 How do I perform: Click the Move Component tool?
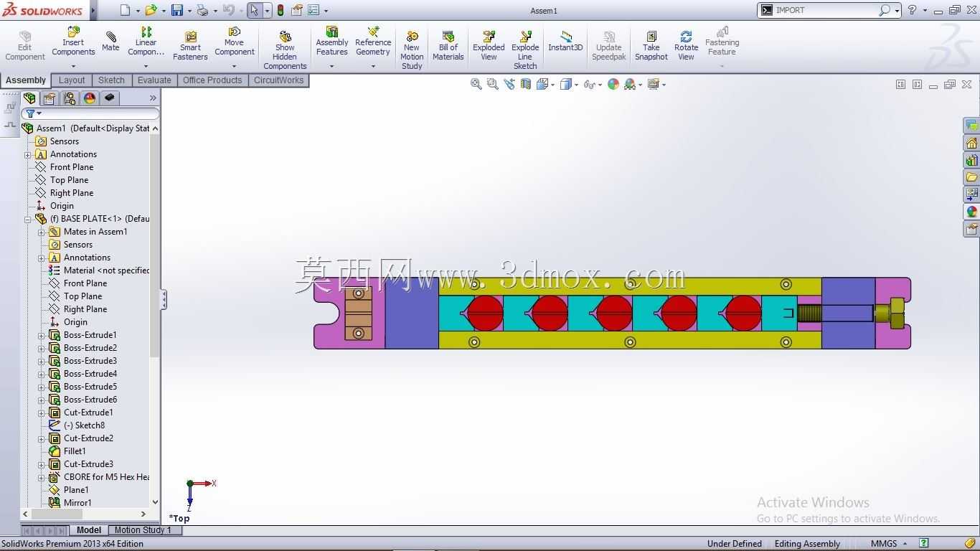point(235,42)
